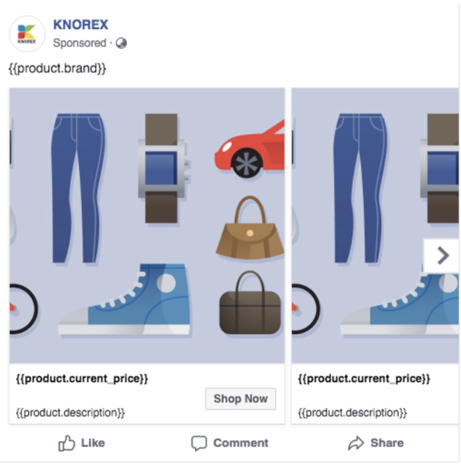Click the KNOREX profile logo
This screenshot has height=476, width=461.
pos(27,33)
